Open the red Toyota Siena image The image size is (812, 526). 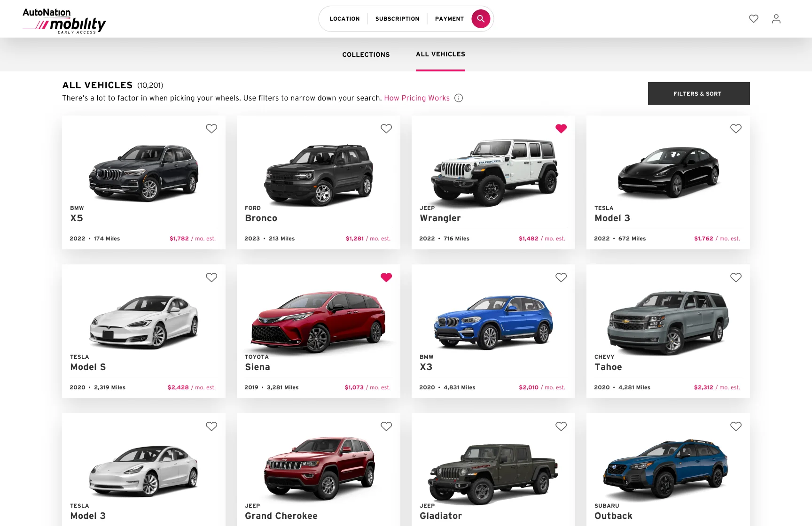319,322
